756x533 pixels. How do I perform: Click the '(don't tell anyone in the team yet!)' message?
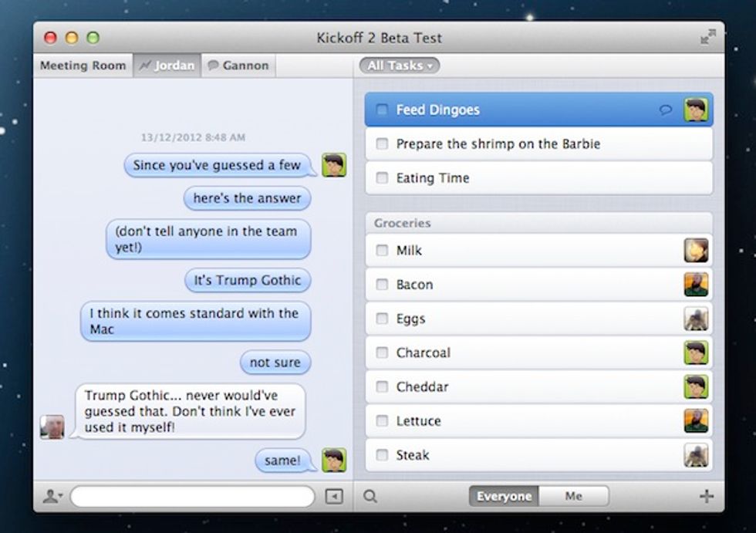pos(208,239)
